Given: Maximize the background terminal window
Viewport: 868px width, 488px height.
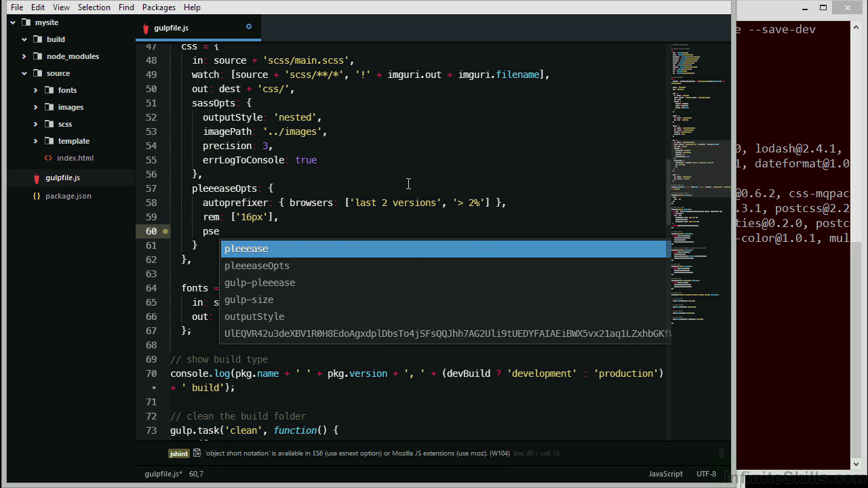Looking at the screenshot, I should tap(823, 8).
